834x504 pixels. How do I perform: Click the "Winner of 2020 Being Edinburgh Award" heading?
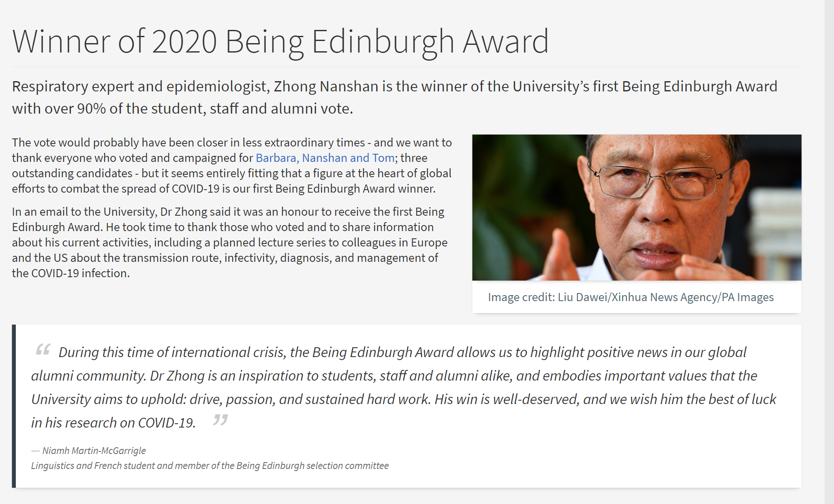[281, 41]
